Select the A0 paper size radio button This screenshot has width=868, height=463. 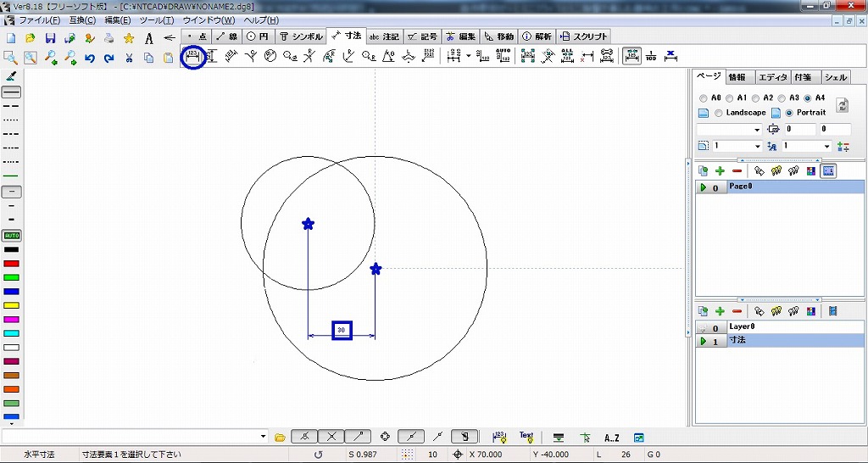704,98
